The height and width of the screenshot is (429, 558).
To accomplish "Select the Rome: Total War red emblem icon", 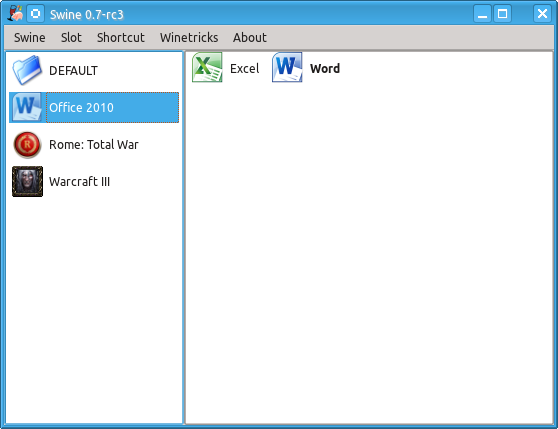I will (27, 144).
